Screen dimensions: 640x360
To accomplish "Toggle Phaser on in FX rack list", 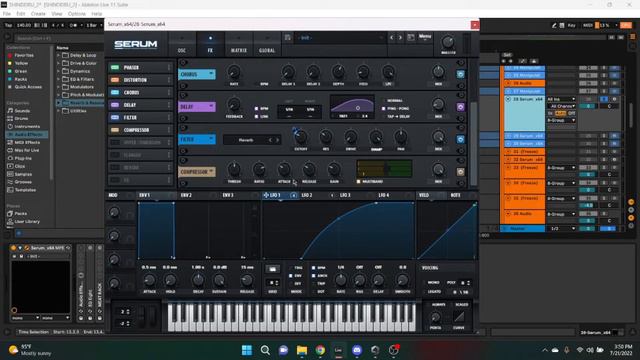I will pos(115,67).
